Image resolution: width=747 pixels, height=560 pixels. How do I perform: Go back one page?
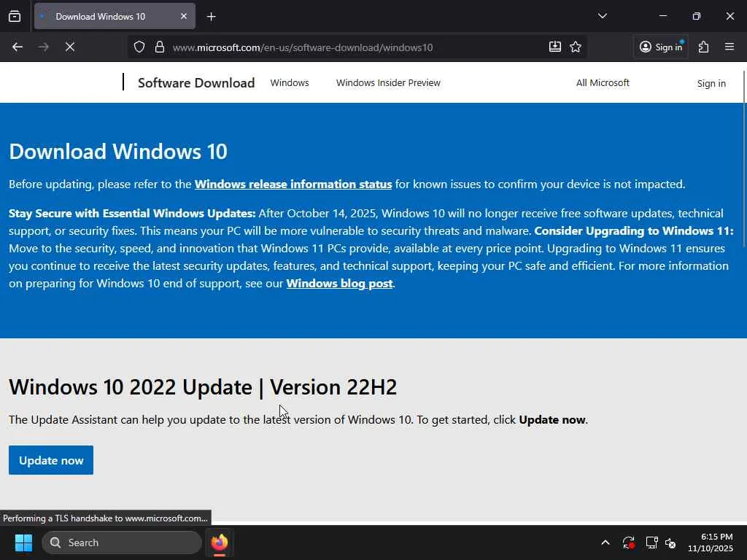coord(18,47)
